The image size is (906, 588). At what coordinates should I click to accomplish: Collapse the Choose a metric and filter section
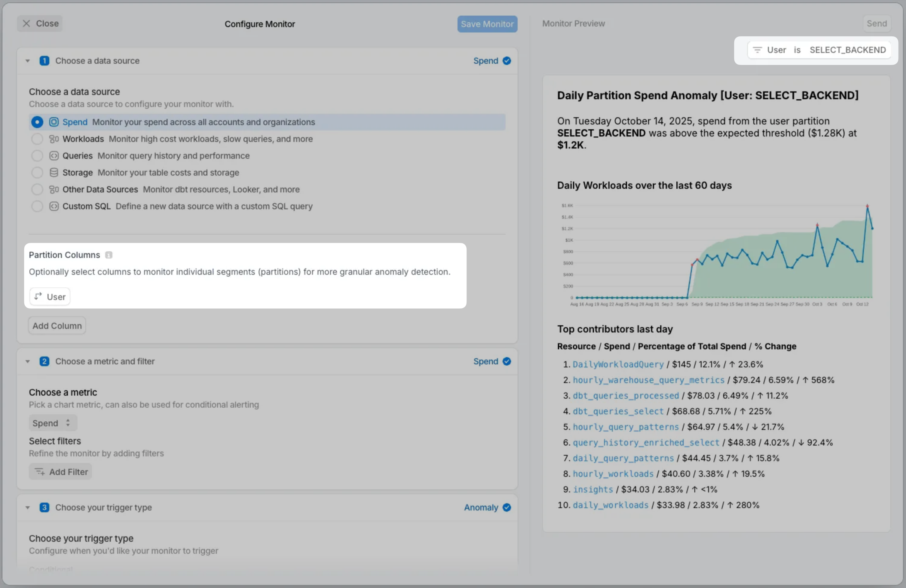point(27,362)
